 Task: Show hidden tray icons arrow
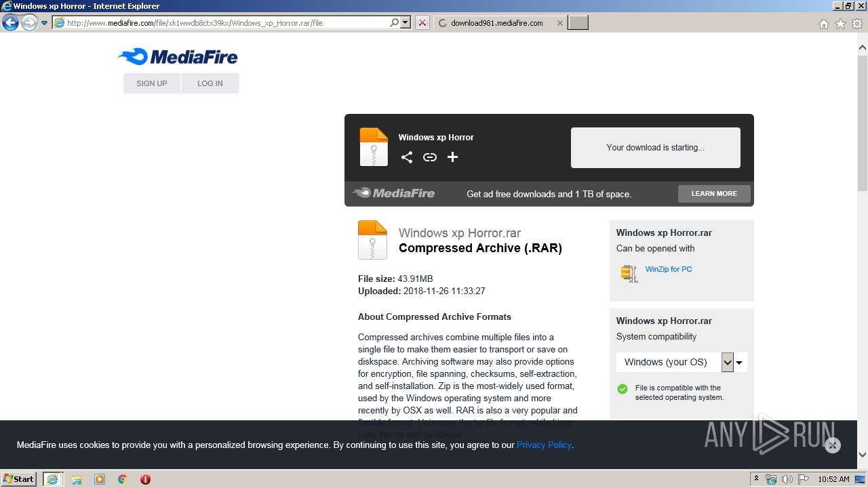tap(756, 479)
